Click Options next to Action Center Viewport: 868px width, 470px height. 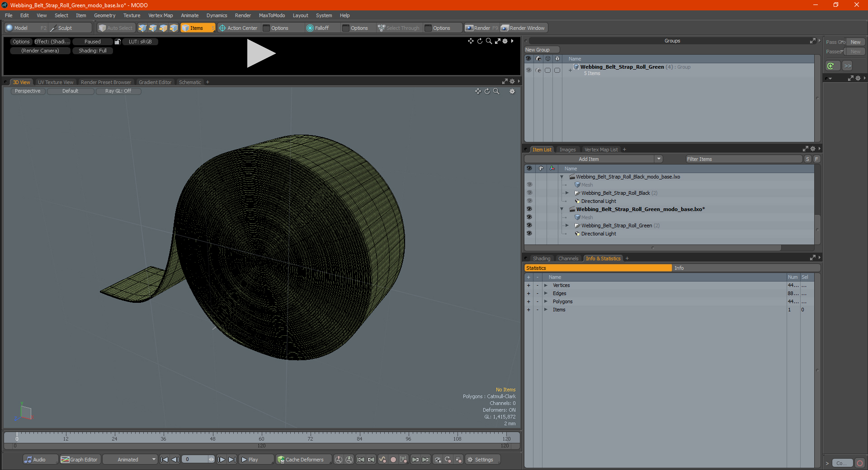coord(280,28)
